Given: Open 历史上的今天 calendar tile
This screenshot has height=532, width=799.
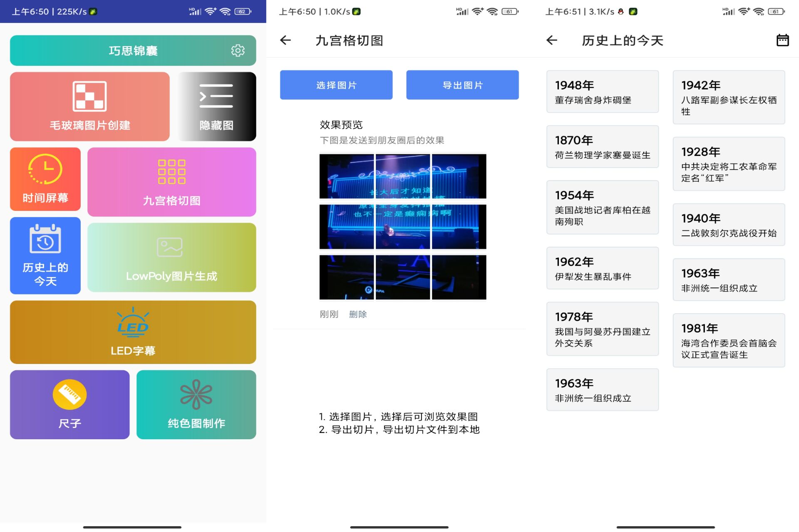Looking at the screenshot, I should tap(45, 255).
